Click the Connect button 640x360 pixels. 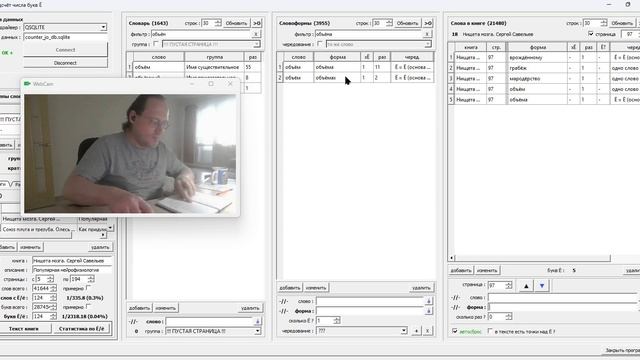[x=65, y=50]
